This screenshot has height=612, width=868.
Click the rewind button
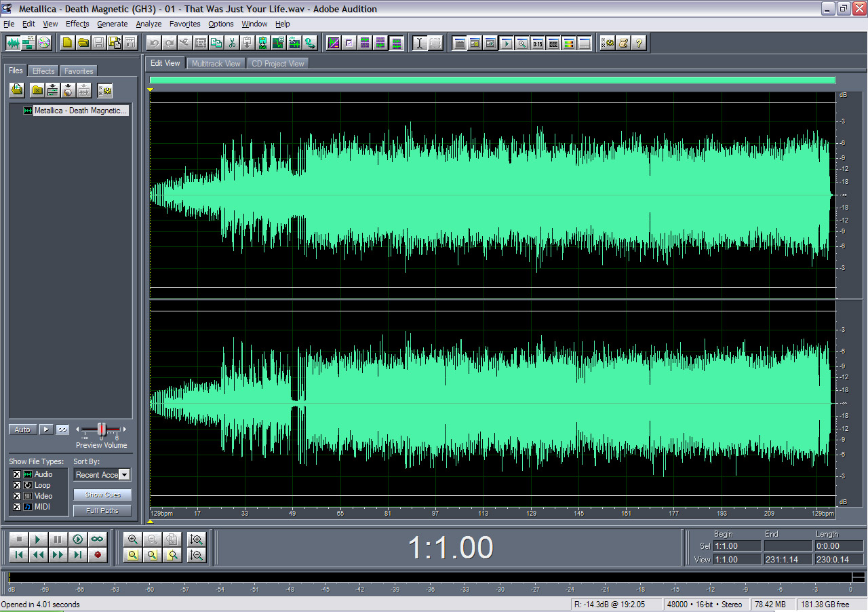click(x=39, y=555)
